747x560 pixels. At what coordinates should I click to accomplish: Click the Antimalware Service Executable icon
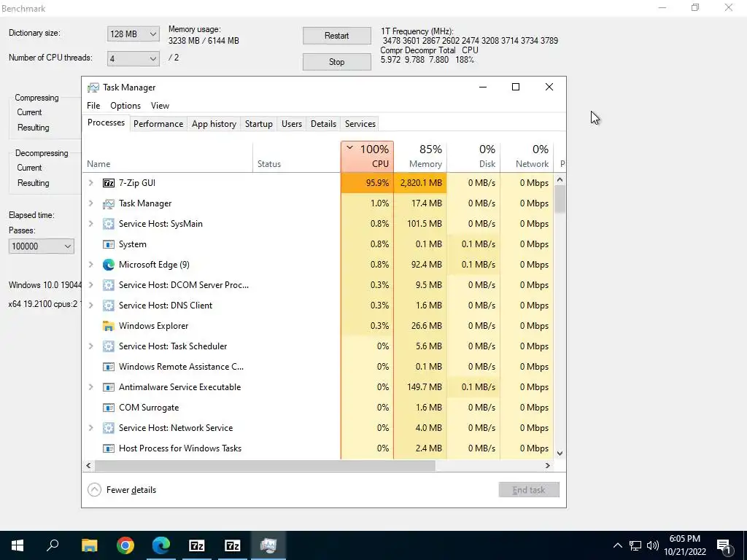point(109,387)
